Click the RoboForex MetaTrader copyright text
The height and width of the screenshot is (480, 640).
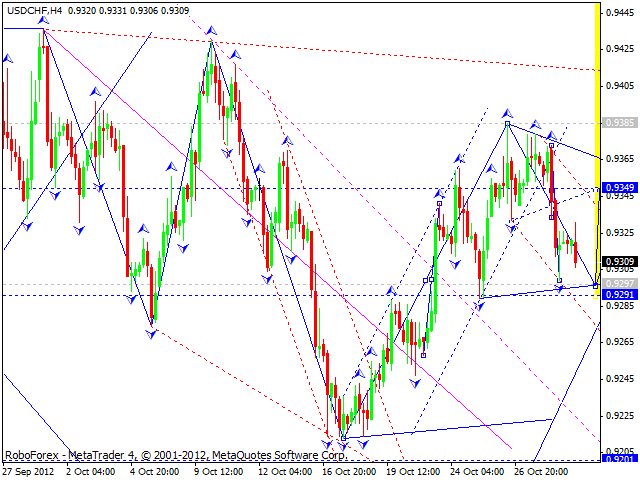click(176, 455)
